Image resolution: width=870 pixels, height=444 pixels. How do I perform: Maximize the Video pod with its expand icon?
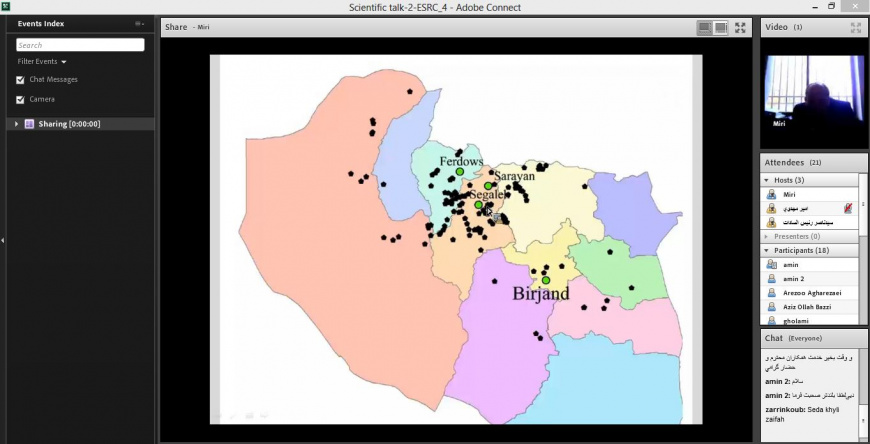point(855,27)
